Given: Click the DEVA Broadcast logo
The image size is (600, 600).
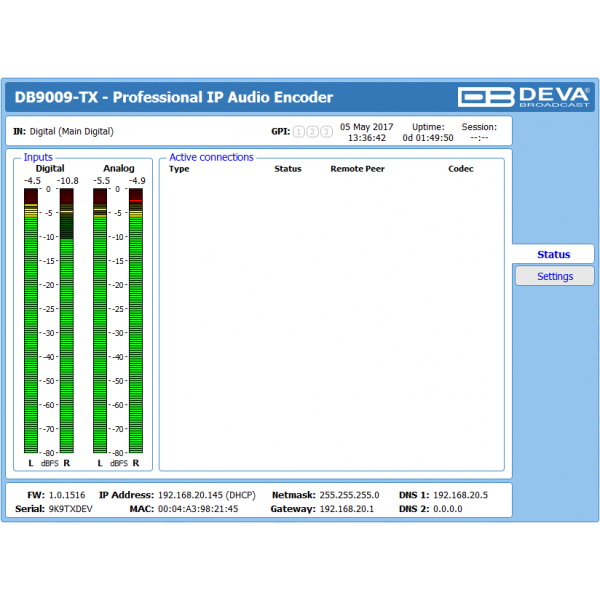Looking at the screenshot, I should point(523,97).
